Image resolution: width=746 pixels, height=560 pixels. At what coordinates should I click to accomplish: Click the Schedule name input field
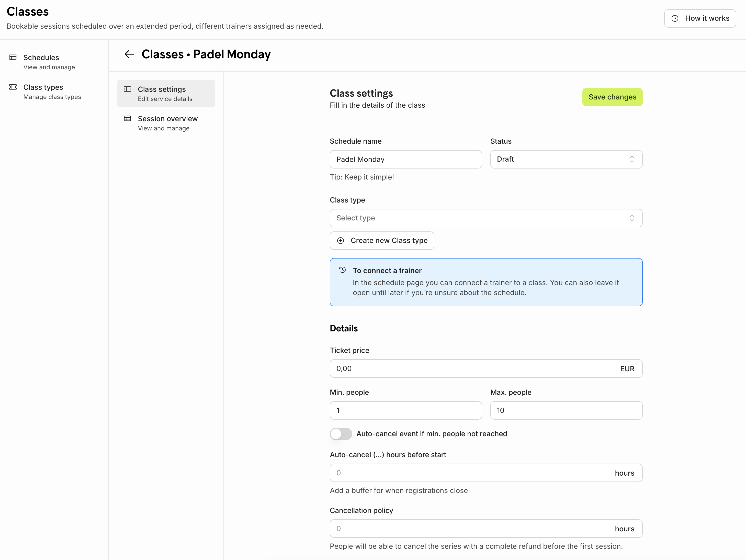[x=405, y=159]
